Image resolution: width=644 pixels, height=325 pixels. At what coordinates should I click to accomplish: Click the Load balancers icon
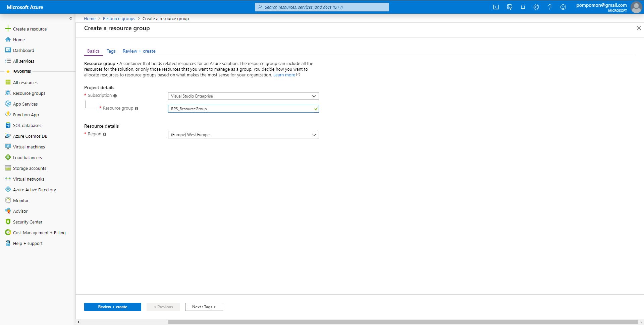(x=8, y=157)
